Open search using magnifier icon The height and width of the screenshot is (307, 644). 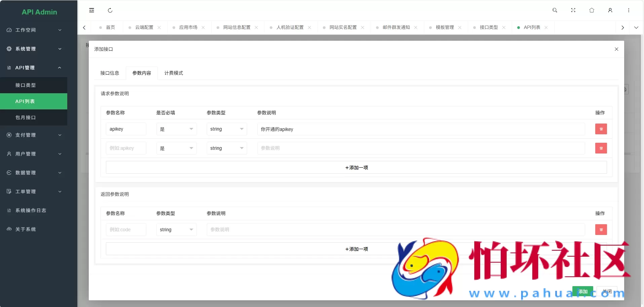[x=555, y=10]
